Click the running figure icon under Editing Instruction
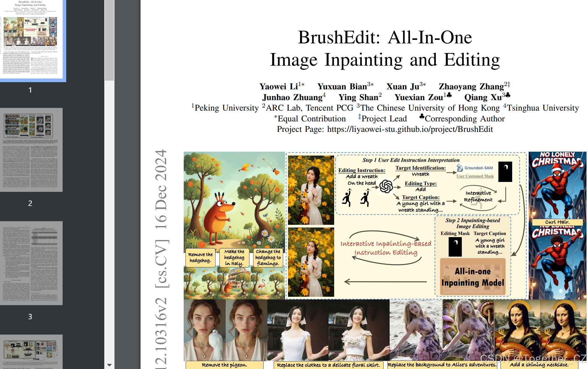The height and width of the screenshot is (369, 588). point(347,198)
